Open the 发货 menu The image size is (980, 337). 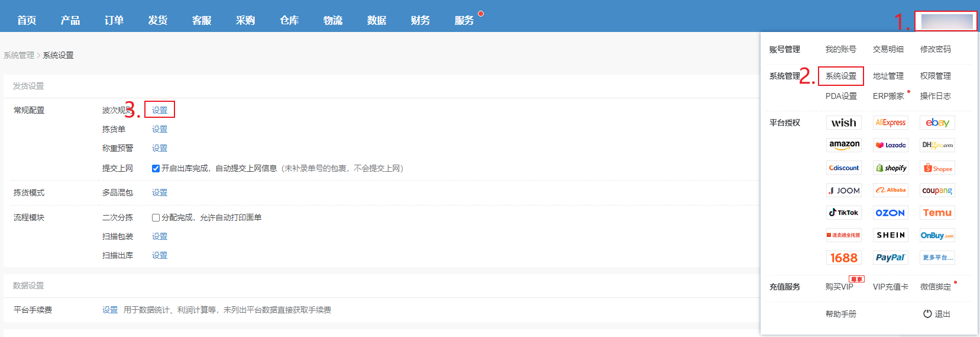pos(158,20)
